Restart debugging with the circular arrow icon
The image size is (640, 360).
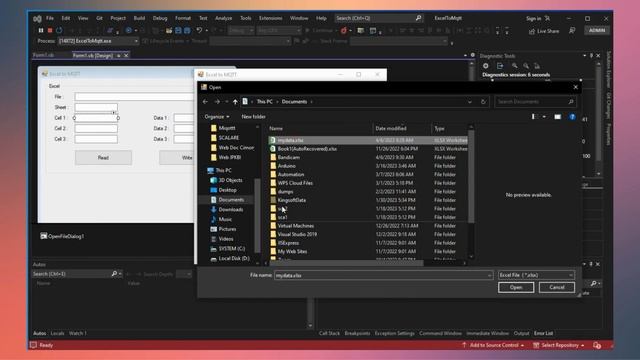[x=59, y=31]
